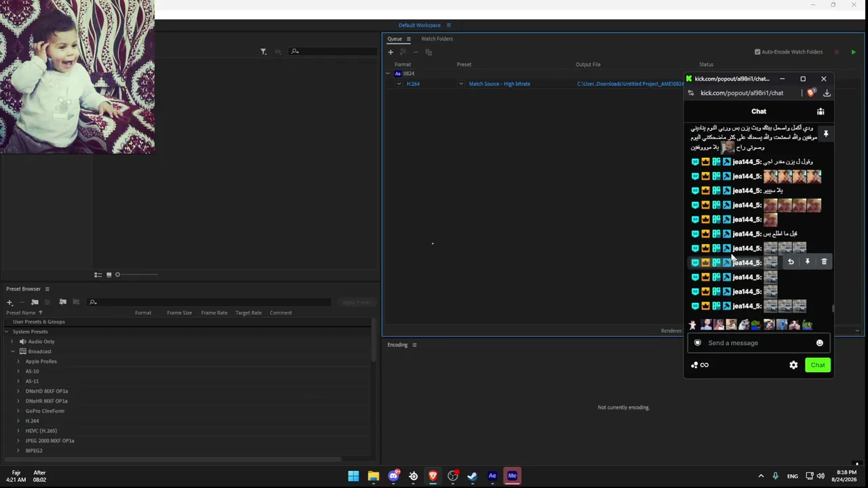
Task: Click the H.264 format link in queue
Action: pos(413,84)
